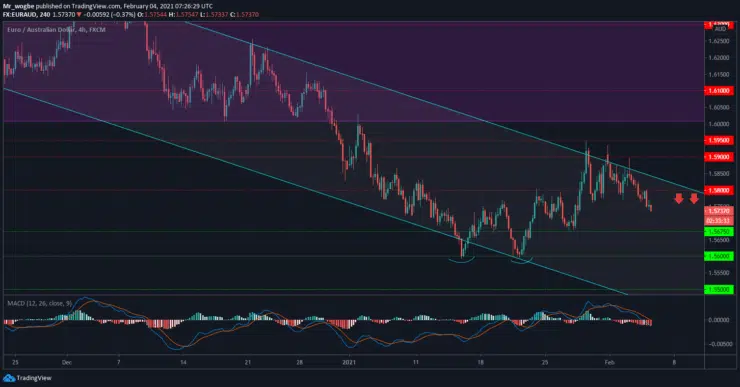This screenshot has width=740, height=387.
Task: Click the 28 date label on time axis
Action: point(299,362)
